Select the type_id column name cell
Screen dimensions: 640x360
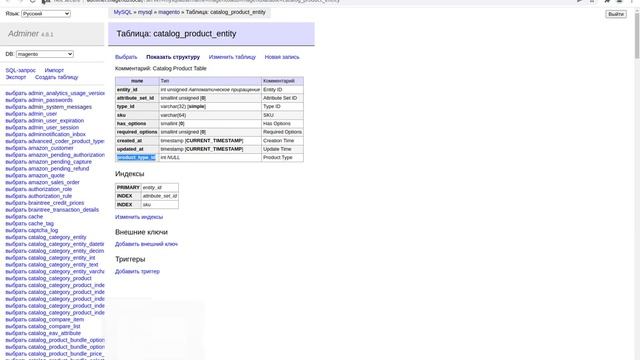pos(137,107)
